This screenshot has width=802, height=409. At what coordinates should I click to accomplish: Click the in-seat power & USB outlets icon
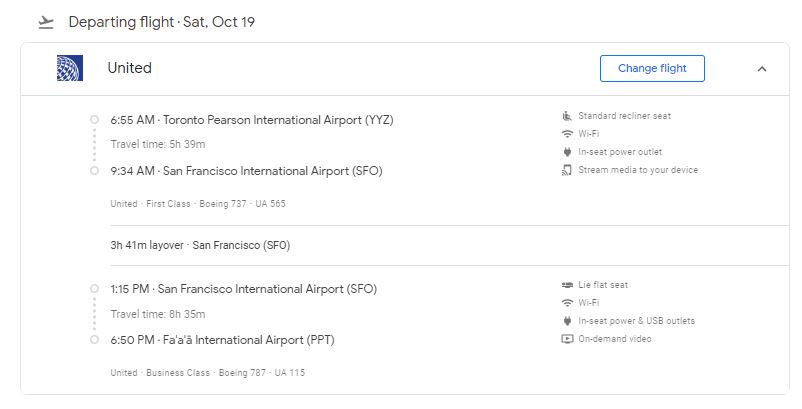(x=567, y=321)
